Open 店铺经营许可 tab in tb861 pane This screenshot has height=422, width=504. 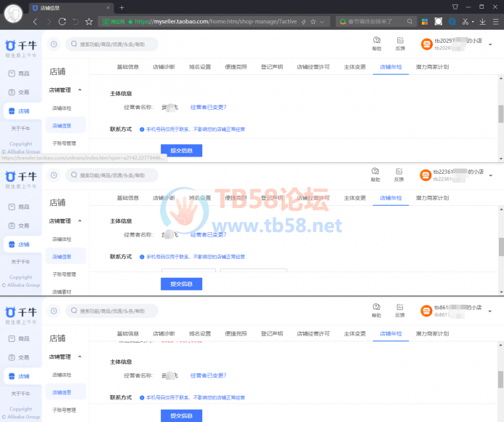[313, 333]
